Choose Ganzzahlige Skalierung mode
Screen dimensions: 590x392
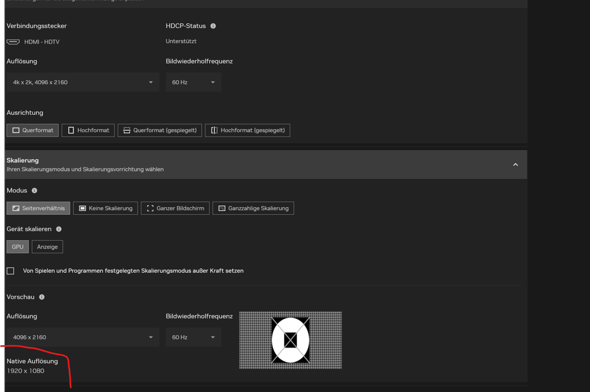click(x=253, y=208)
